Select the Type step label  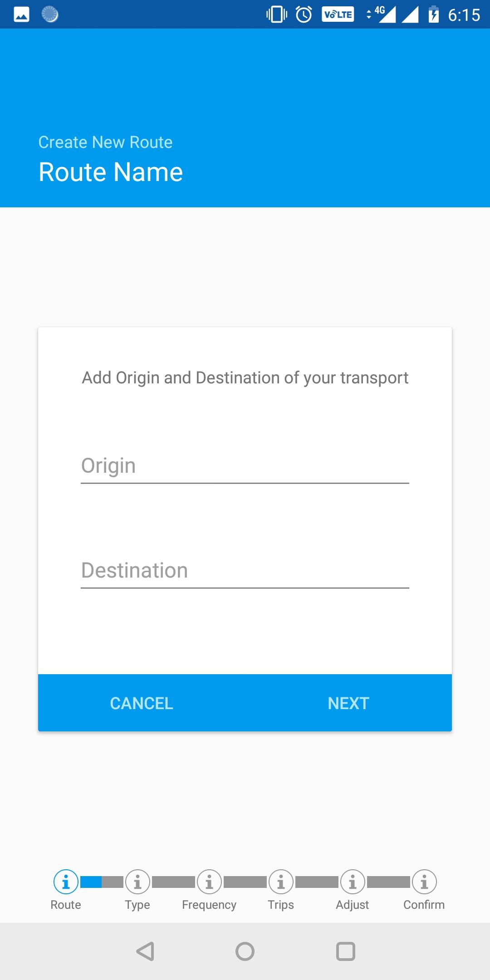tap(137, 905)
